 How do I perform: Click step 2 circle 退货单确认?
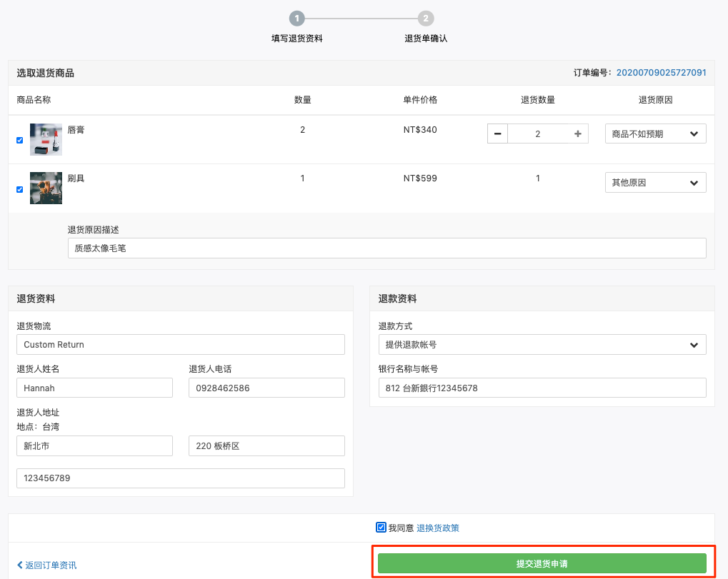(426, 19)
